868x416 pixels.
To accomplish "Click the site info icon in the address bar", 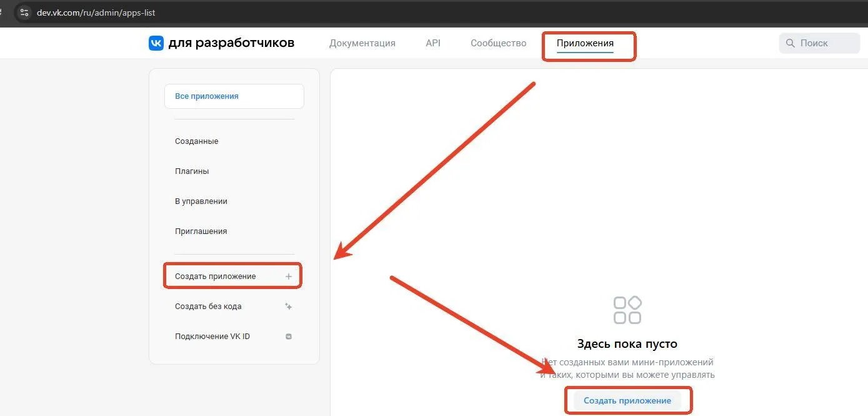I will point(24,13).
